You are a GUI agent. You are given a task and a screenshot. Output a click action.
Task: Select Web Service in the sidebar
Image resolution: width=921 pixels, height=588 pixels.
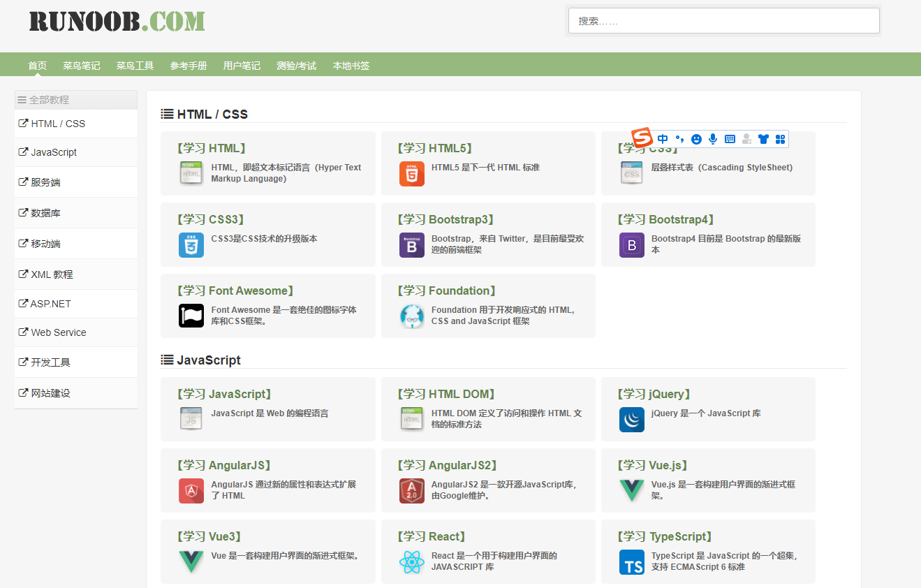tap(76, 332)
